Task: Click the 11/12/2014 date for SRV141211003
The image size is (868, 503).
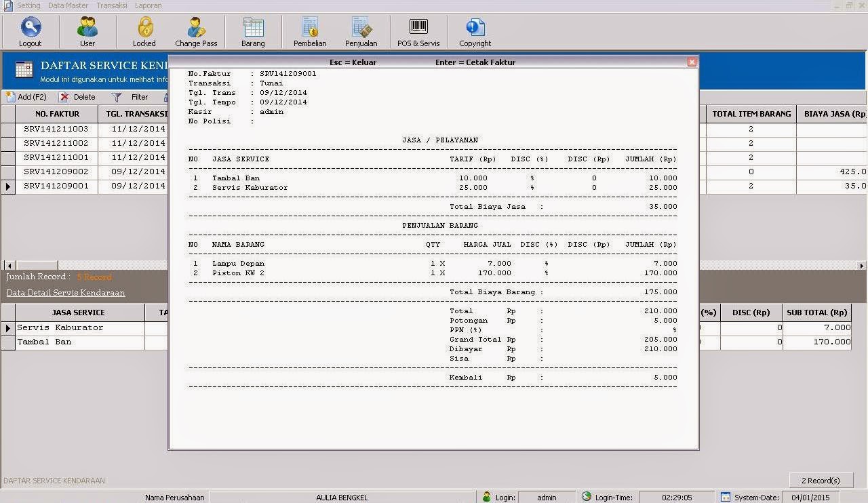Action: (138, 129)
